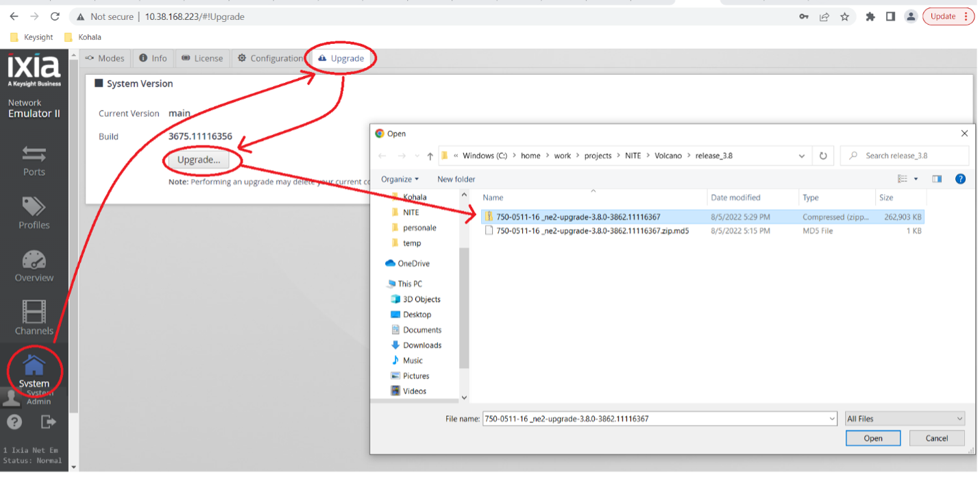Open the Profiles sidebar icon
Screen dimensions: 980x477
coord(34,213)
